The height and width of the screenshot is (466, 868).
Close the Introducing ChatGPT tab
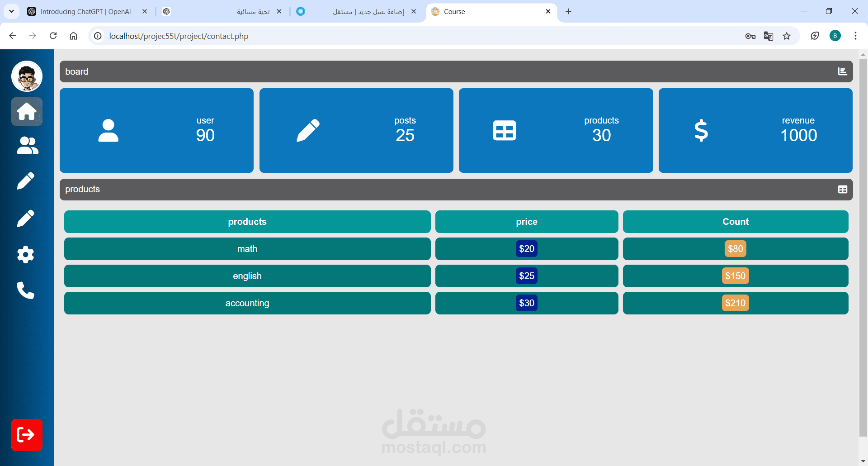(x=145, y=12)
